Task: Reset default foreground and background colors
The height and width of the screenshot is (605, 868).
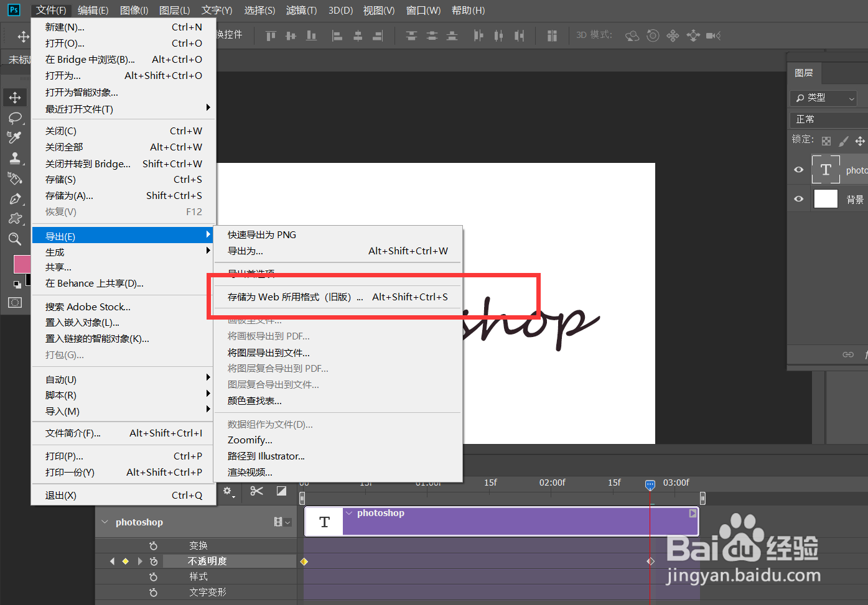Action: point(17,284)
